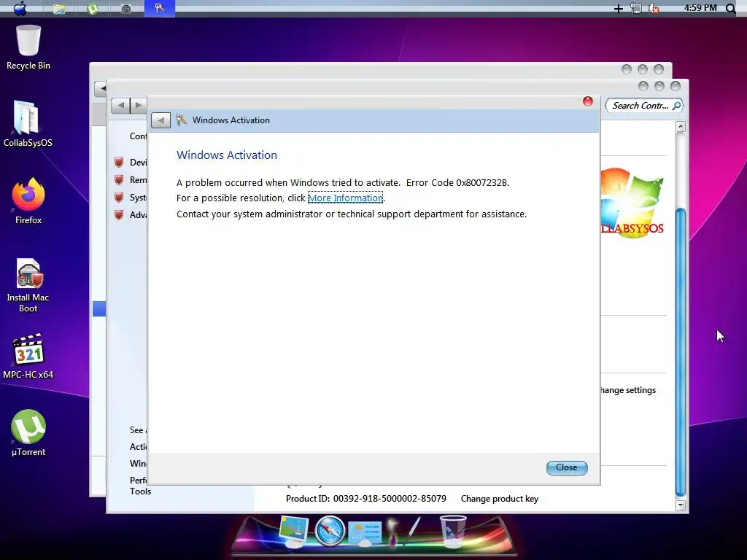
Task: Select Product ID 00392-918-5000002-85079 text
Action: coord(366,499)
